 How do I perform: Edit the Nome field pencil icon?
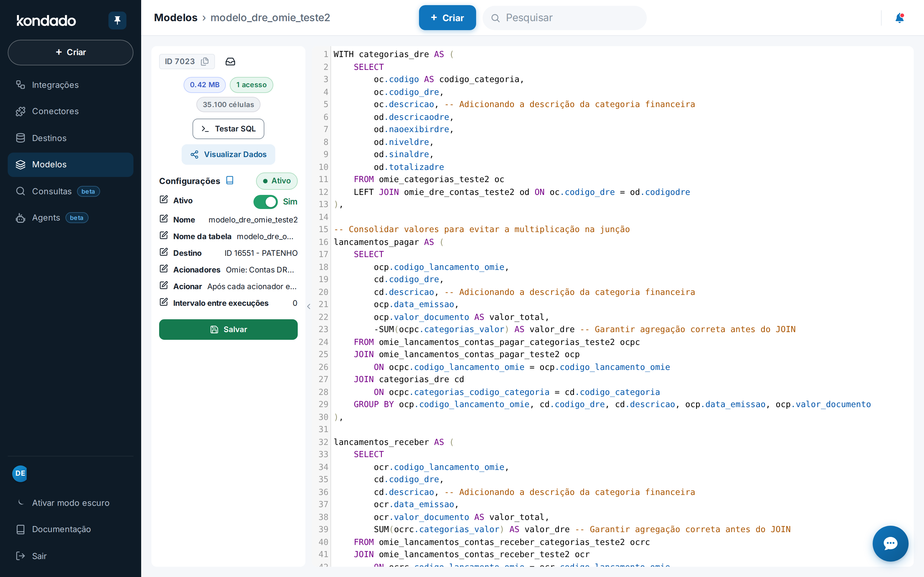tap(164, 219)
